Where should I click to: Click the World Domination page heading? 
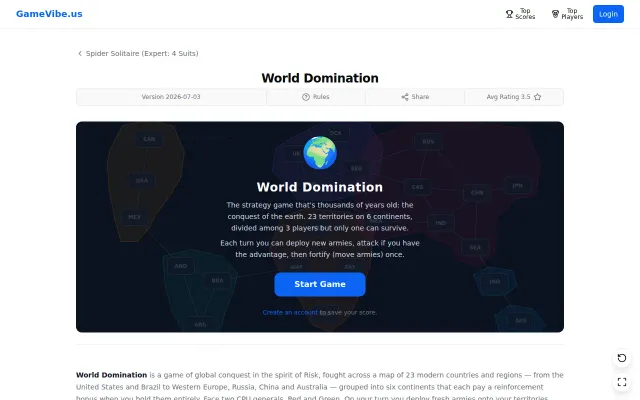coord(320,78)
